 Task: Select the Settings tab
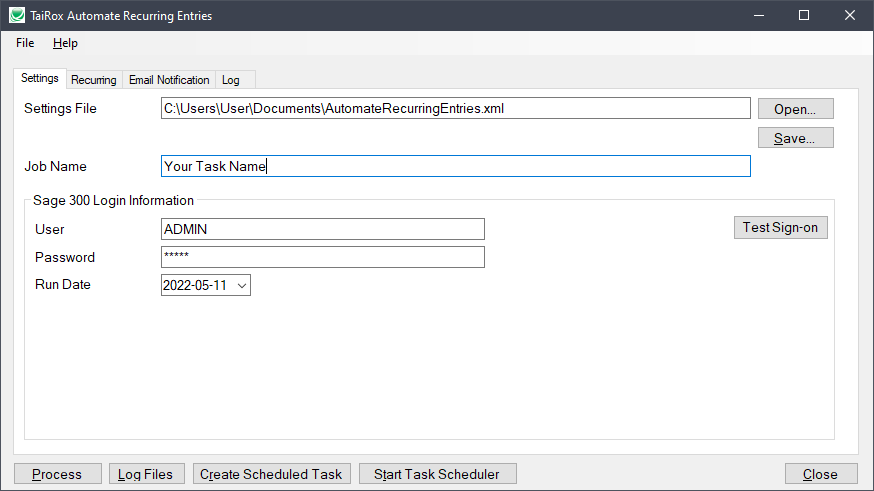click(40, 79)
